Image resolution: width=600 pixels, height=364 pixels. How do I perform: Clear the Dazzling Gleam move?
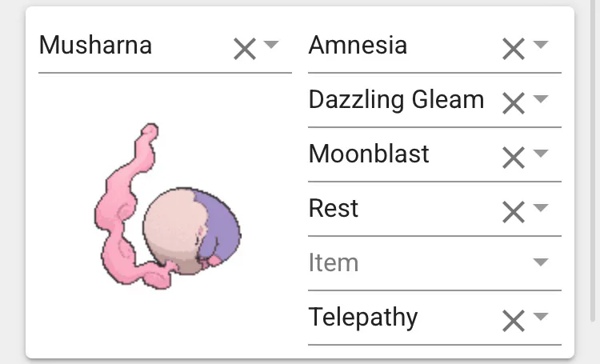coord(513,103)
